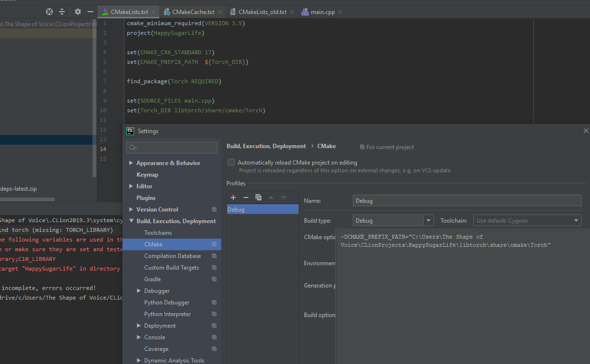This screenshot has height=364, width=590.
Task: Hide the project panel with minus icon
Action: pos(91,12)
